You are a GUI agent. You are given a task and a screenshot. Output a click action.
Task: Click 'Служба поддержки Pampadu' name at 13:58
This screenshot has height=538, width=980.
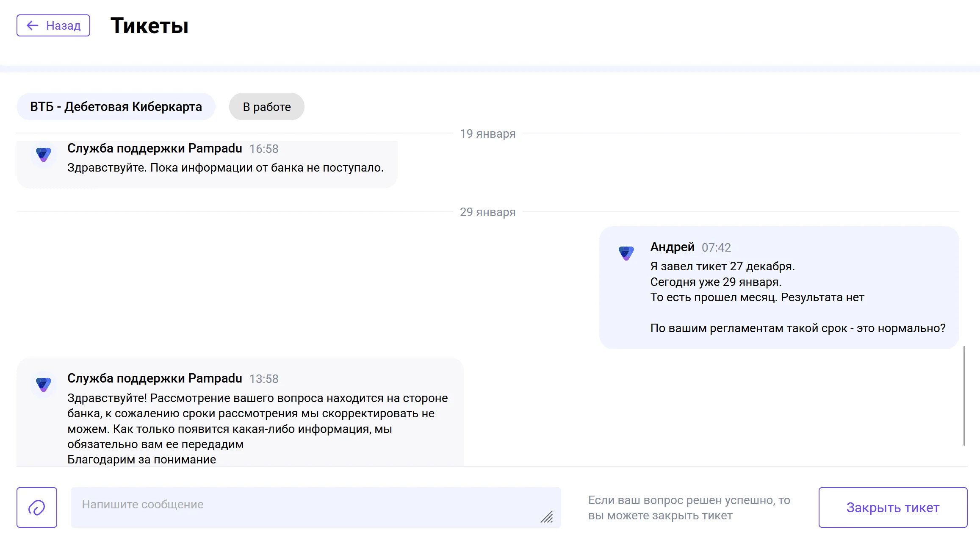click(155, 378)
